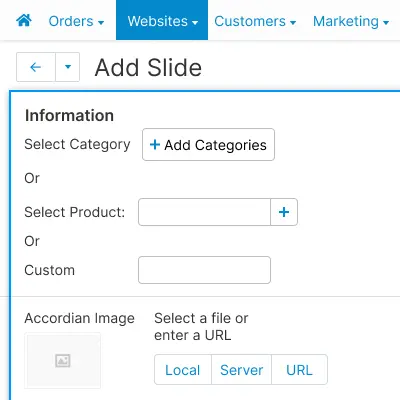This screenshot has height=400, width=400.
Task: Click the back arrow button
Action: (x=36, y=67)
